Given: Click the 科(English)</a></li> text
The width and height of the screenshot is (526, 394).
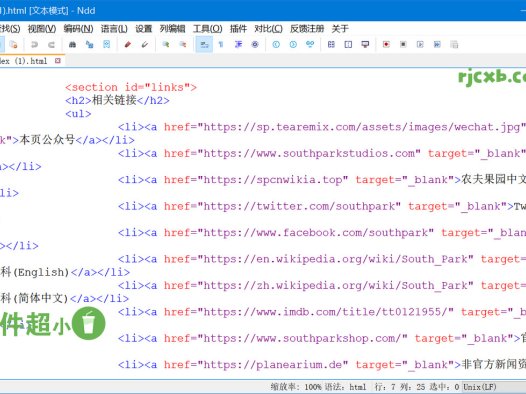Looking at the screenshot, I should 65,272.
